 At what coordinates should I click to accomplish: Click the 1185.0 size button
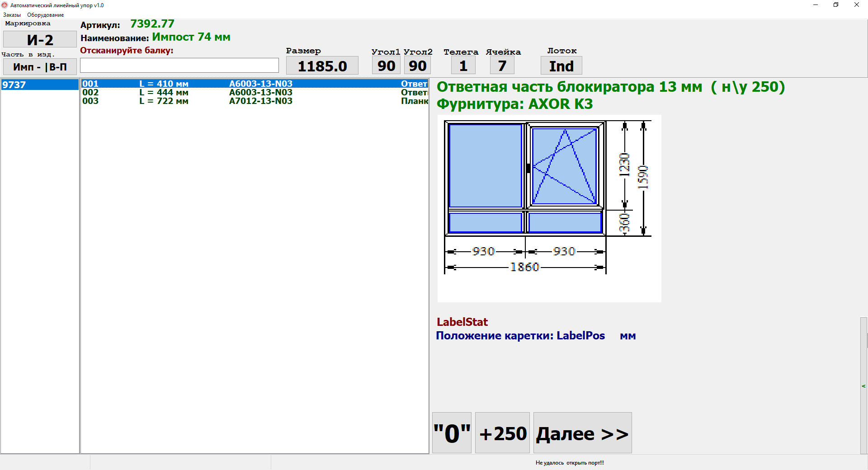pos(322,66)
